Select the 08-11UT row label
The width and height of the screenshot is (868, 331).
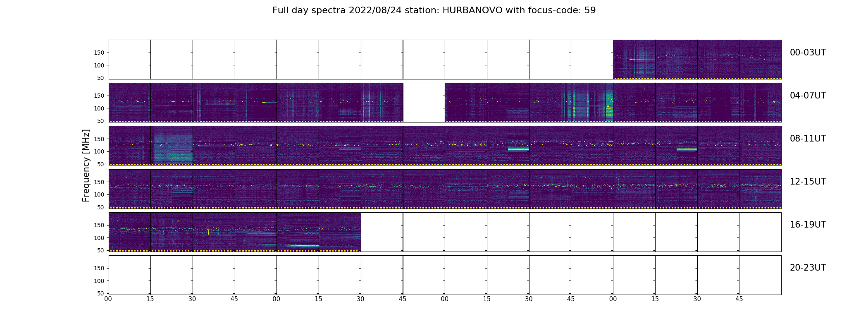coord(808,139)
